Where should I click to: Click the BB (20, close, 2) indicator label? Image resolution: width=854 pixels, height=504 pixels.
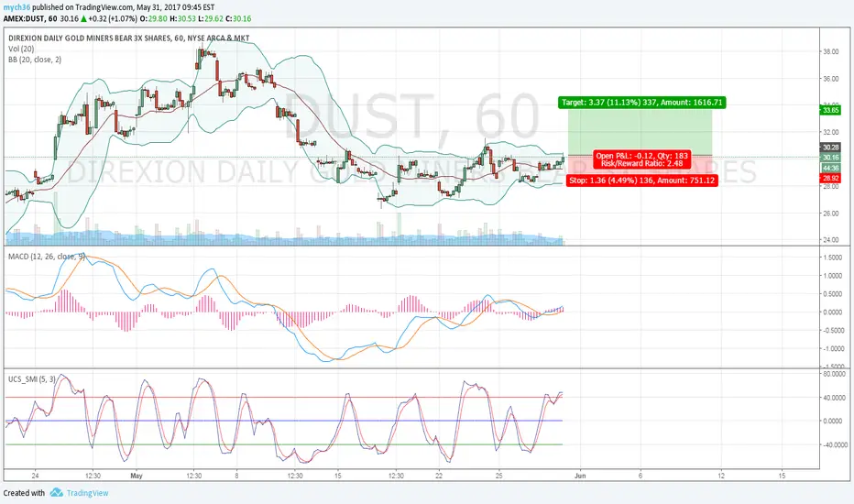(x=35, y=60)
